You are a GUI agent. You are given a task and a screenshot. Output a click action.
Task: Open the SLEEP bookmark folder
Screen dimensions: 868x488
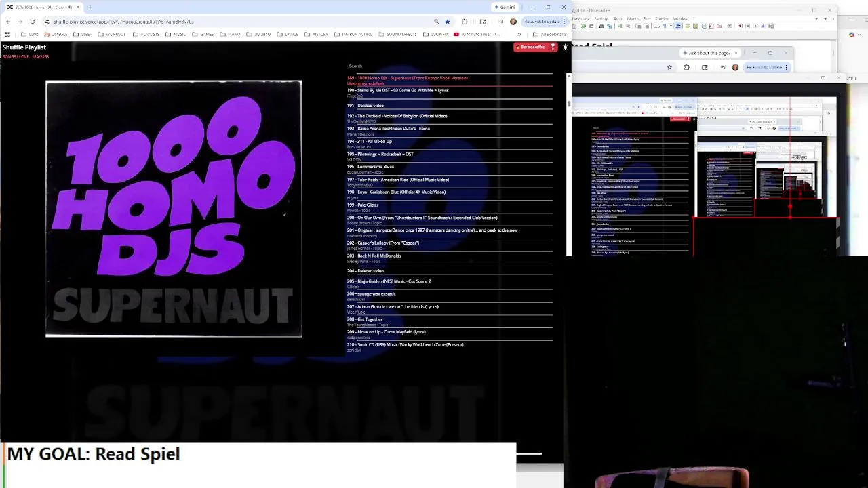83,34
